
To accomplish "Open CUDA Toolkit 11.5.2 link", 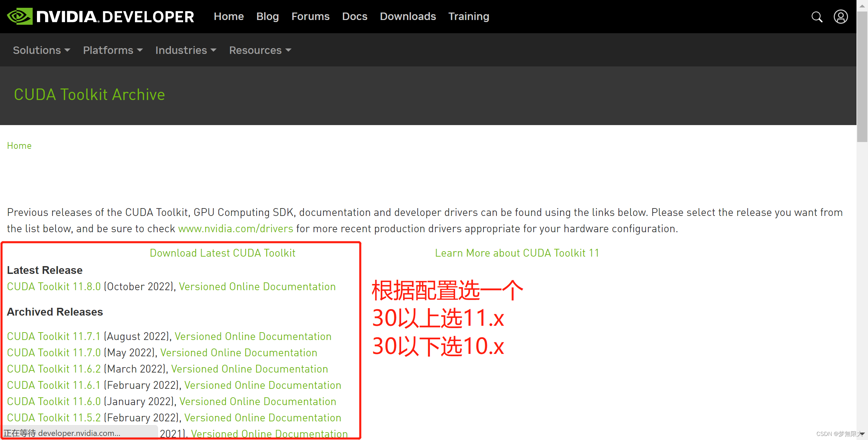I will (54, 418).
